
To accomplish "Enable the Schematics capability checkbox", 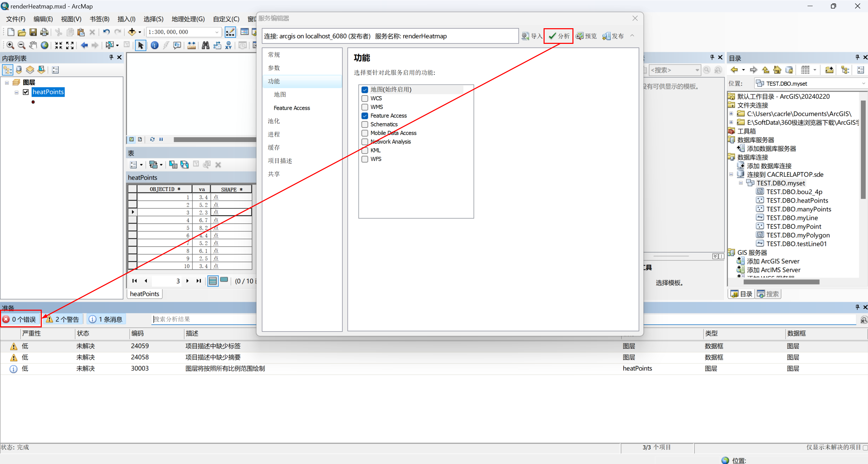I will point(365,124).
